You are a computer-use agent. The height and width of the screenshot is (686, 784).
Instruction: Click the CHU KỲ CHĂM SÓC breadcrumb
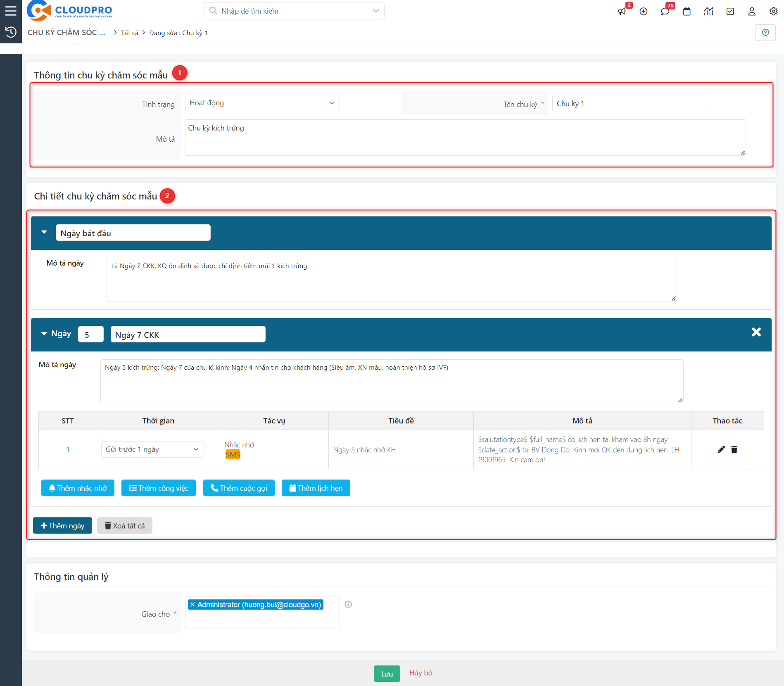click(67, 33)
